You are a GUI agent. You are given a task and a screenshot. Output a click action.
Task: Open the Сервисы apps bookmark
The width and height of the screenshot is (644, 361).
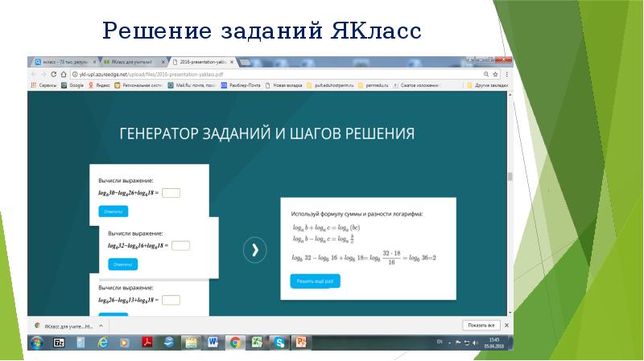click(x=43, y=85)
